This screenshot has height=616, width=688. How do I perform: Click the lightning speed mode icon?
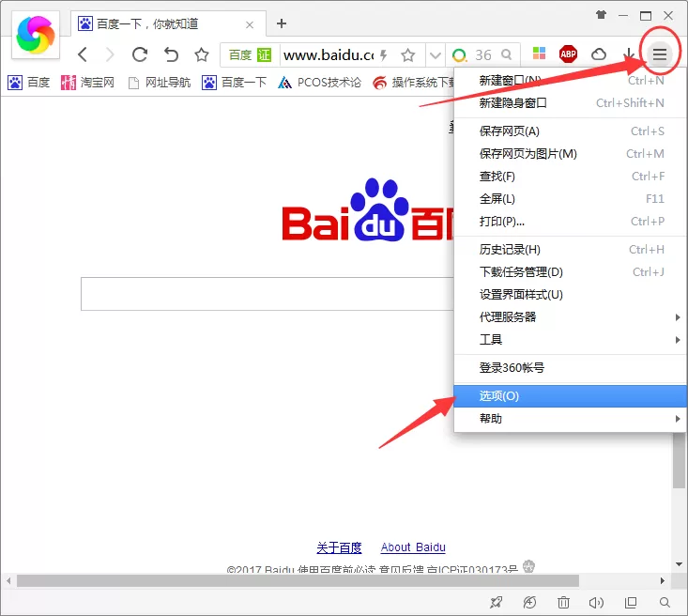[x=384, y=54]
